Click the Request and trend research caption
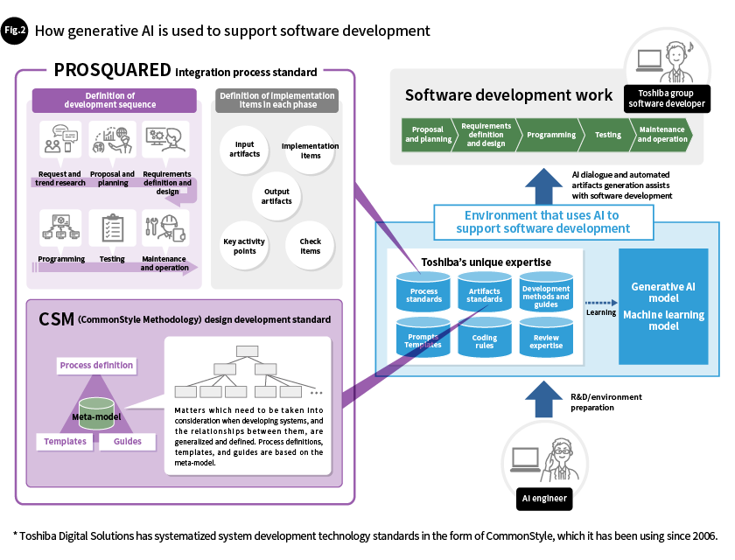The image size is (735, 560). (x=60, y=178)
